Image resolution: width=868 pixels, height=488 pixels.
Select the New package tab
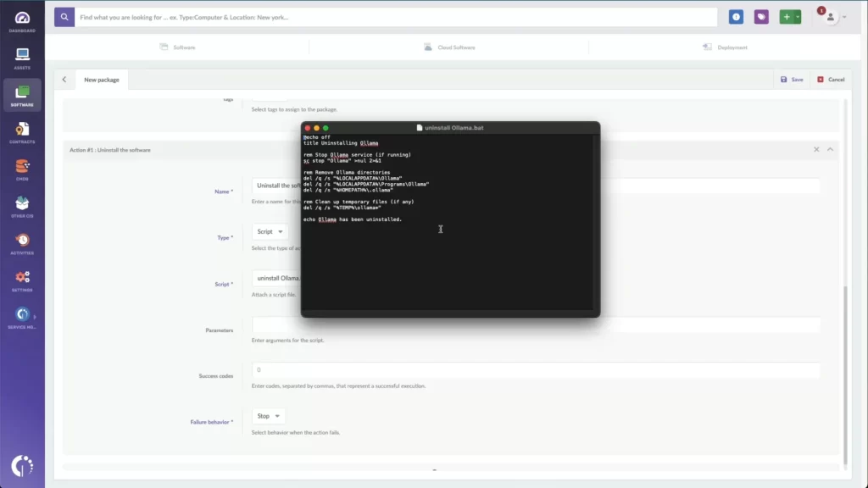102,80
